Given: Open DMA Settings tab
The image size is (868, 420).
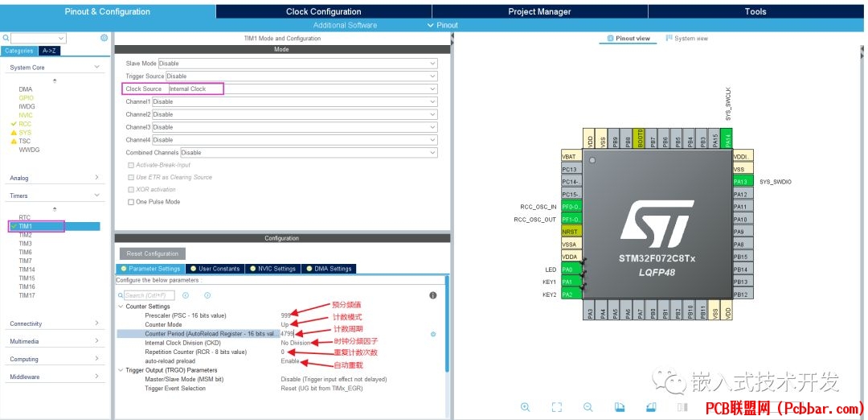Looking at the screenshot, I should pyautogui.click(x=329, y=268).
